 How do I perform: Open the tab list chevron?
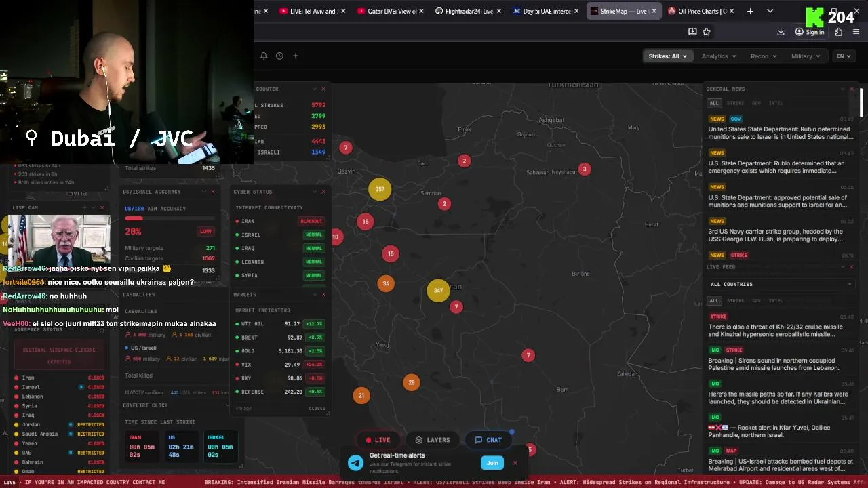(770, 11)
